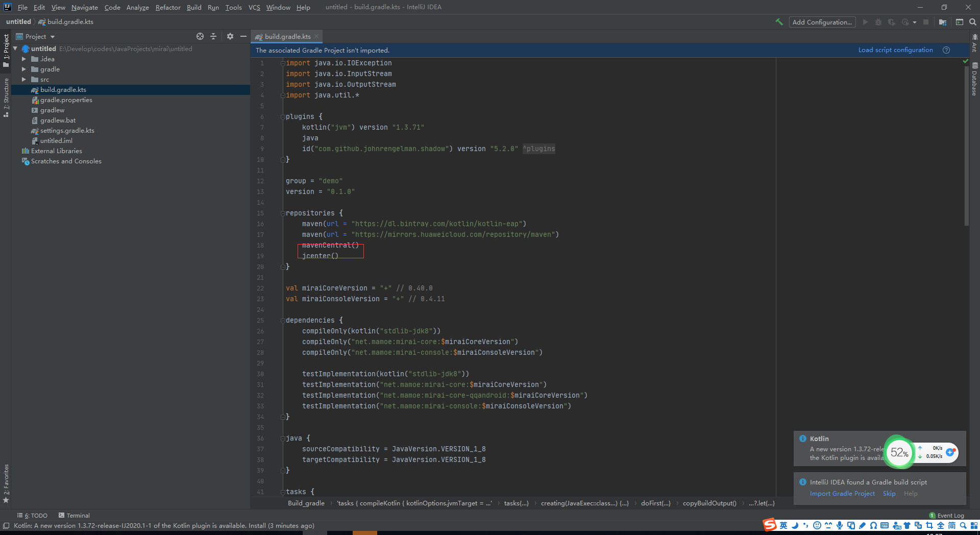This screenshot has height=535, width=980.
Task: Click Add Configuration button
Action: tap(822, 22)
